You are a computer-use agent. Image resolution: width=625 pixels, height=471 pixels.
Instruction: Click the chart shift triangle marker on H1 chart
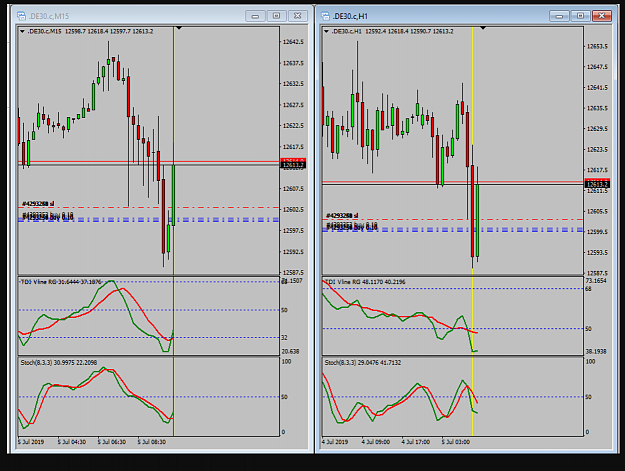[483, 28]
